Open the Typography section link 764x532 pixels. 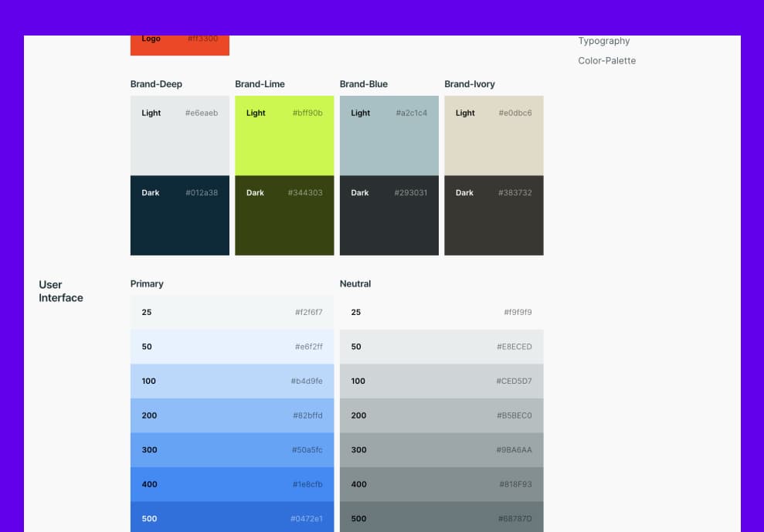pyautogui.click(x=603, y=41)
